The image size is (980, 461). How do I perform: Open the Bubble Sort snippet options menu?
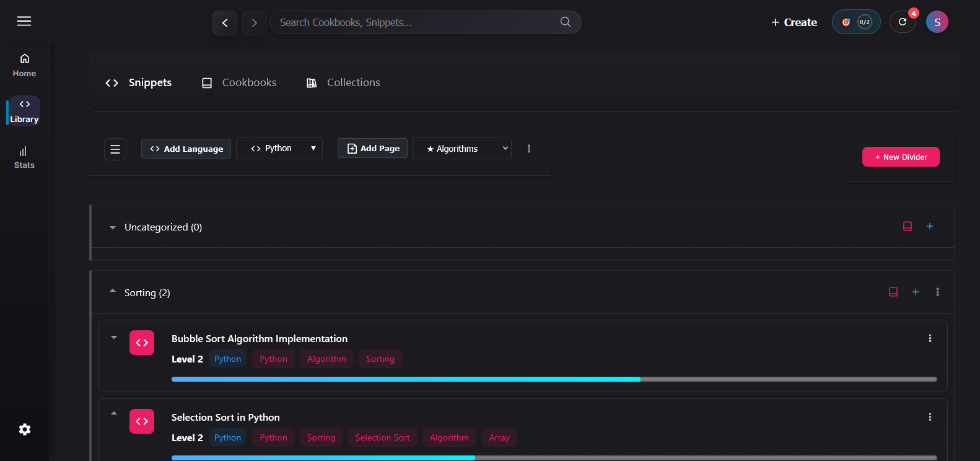point(930,338)
